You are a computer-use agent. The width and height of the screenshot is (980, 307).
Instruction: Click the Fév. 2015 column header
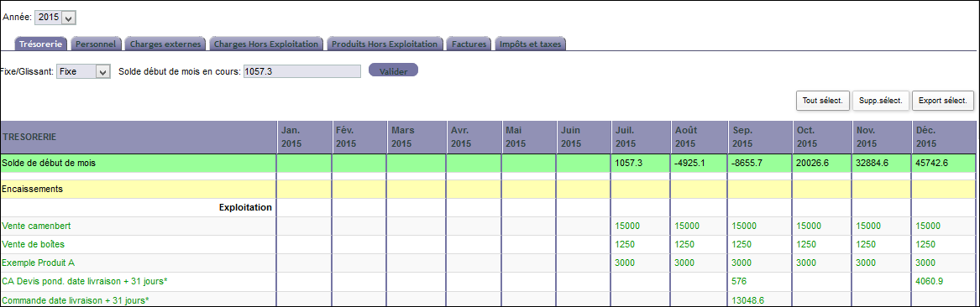pos(359,137)
